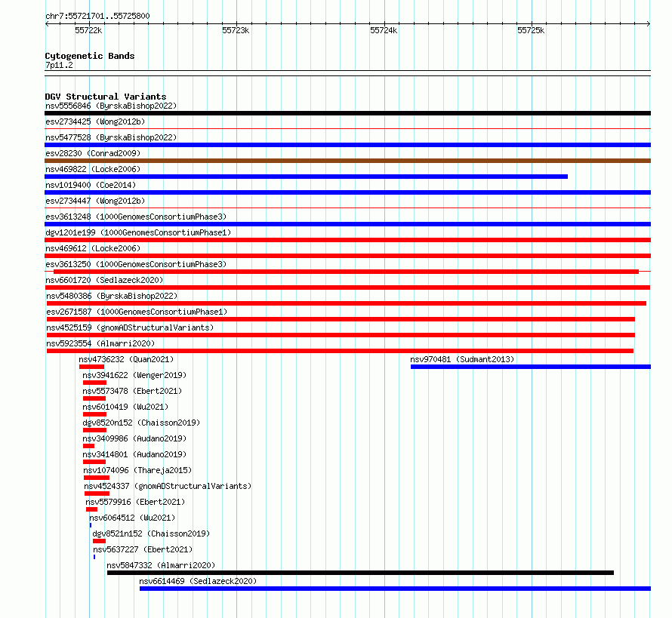Open the nsv5637227 (Ebert2021) label

click(x=143, y=549)
